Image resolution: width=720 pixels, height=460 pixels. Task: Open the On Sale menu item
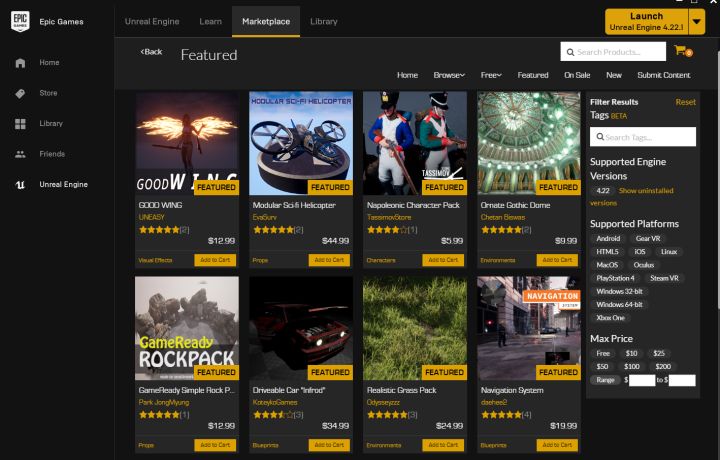(577, 75)
